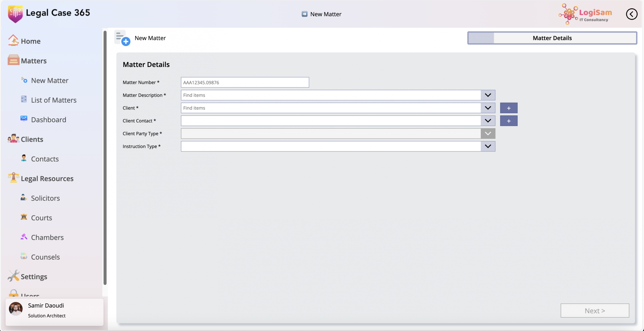
Task: Click the Next > button
Action: (x=595, y=311)
